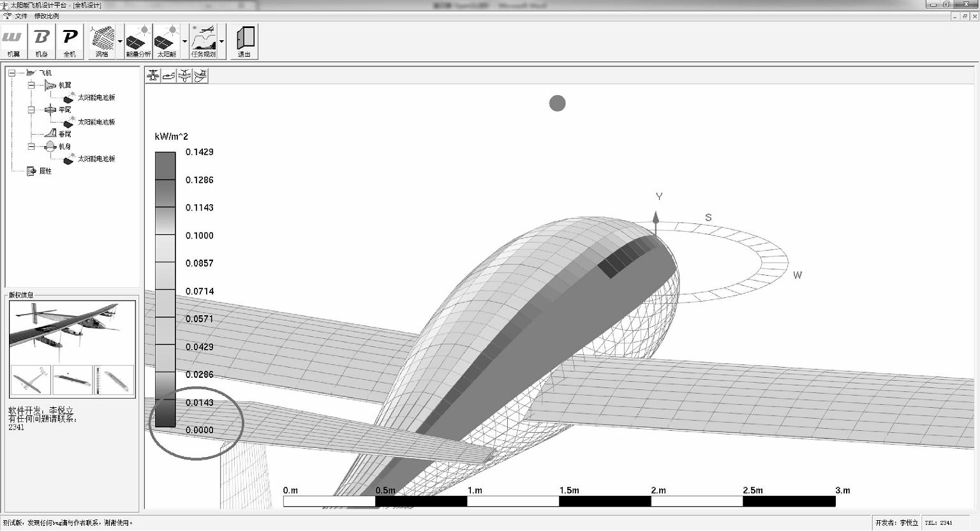
Task: Open 任务规划 mission planning tool
Action: pyautogui.click(x=204, y=42)
